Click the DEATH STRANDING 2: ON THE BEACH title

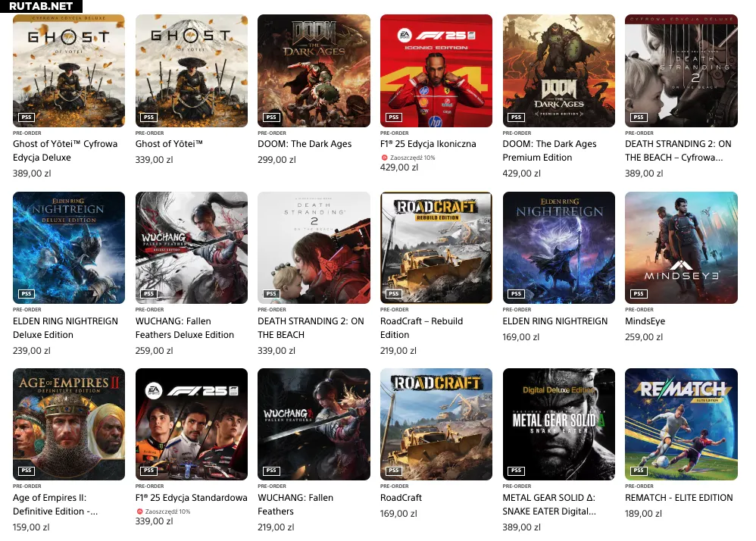click(311, 328)
